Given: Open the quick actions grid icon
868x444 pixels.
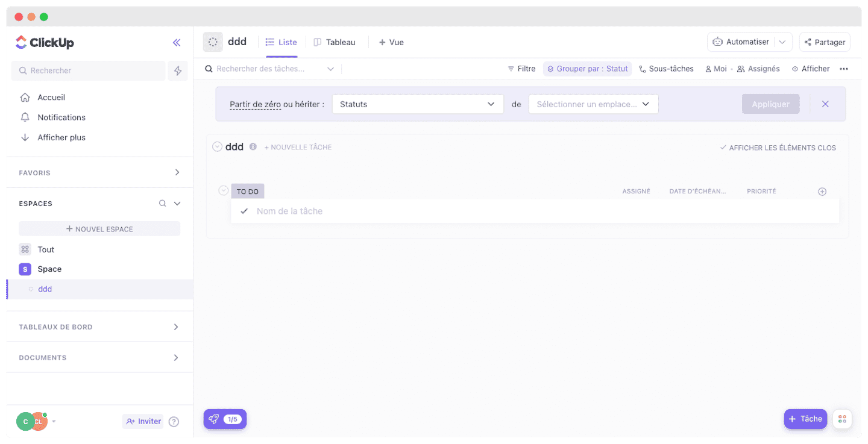Looking at the screenshot, I should pyautogui.click(x=842, y=419).
